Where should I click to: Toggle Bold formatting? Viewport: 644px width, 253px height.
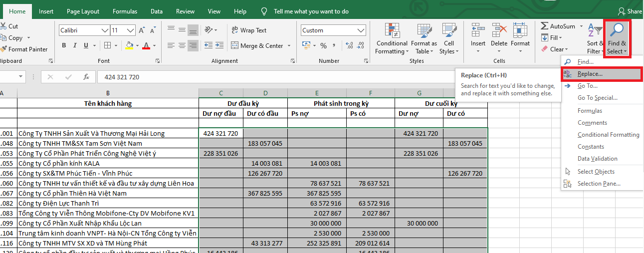tap(64, 46)
